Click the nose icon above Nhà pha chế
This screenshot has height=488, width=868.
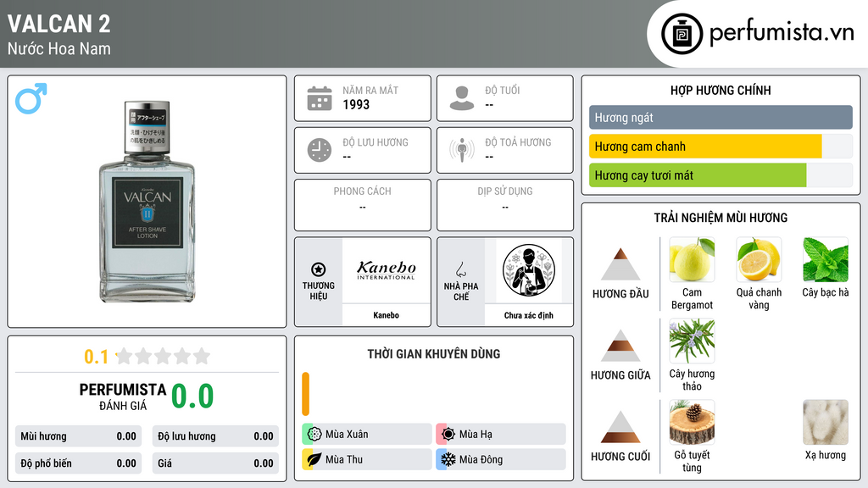(x=460, y=269)
